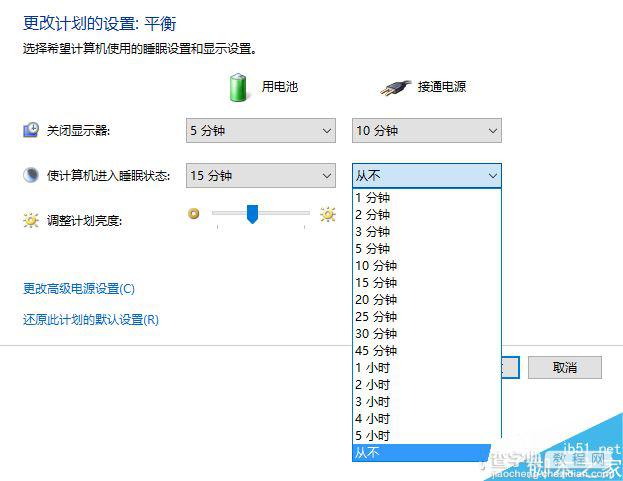Click the 接通电源 column label
This screenshot has width=623, height=481.
click(441, 87)
